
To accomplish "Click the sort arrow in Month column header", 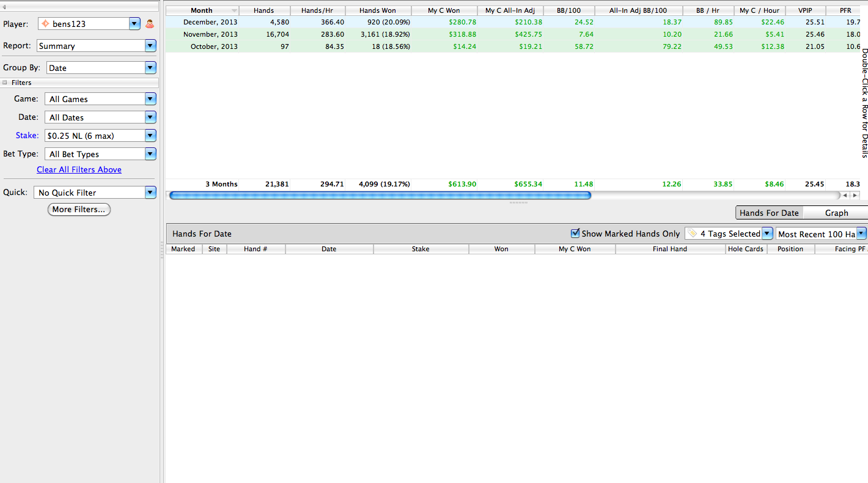I will pos(234,11).
